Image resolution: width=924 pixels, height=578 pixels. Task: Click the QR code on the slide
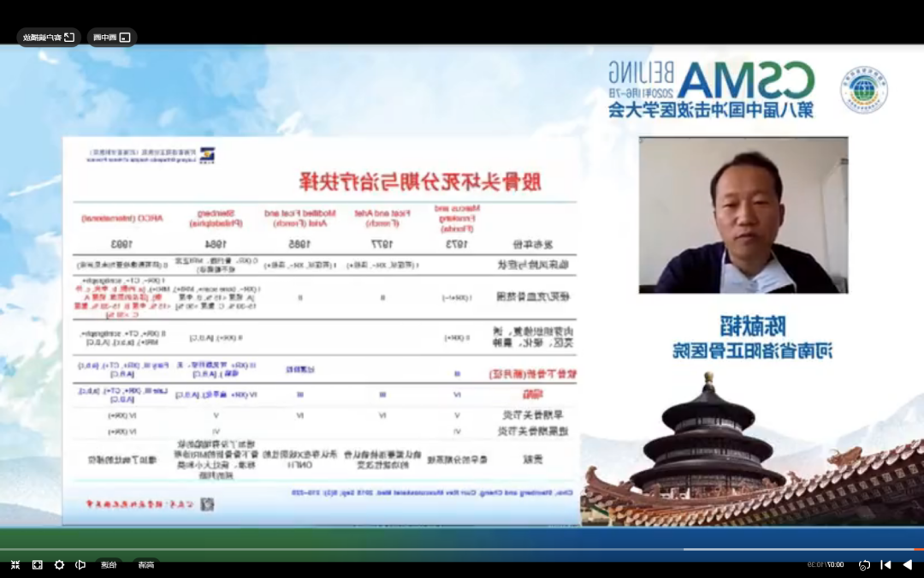[x=207, y=504]
